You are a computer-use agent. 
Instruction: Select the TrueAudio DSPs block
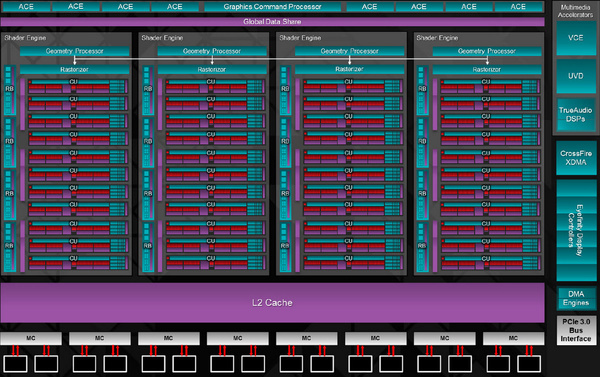pyautogui.click(x=576, y=114)
